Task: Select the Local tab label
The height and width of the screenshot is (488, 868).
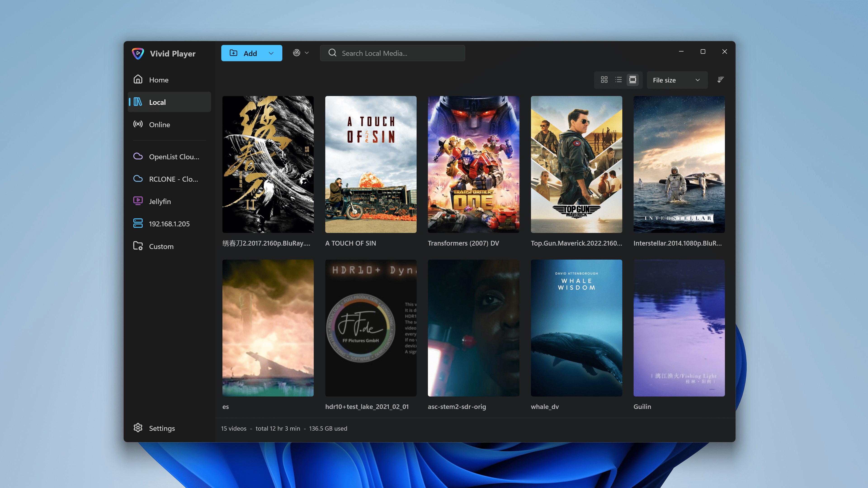Action: click(157, 102)
